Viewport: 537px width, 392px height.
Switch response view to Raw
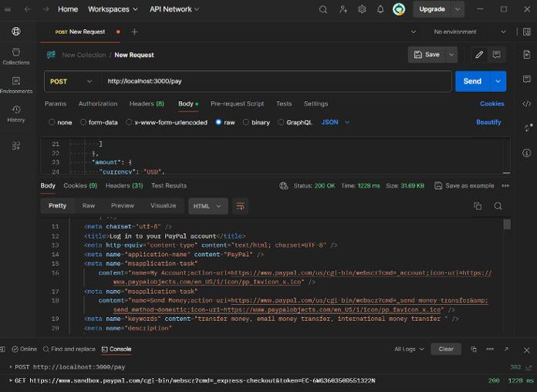(89, 206)
